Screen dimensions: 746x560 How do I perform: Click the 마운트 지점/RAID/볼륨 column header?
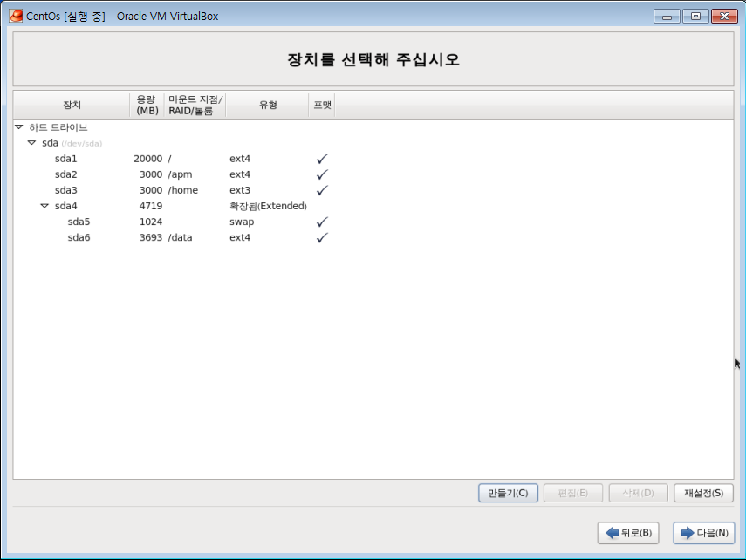[195, 105]
